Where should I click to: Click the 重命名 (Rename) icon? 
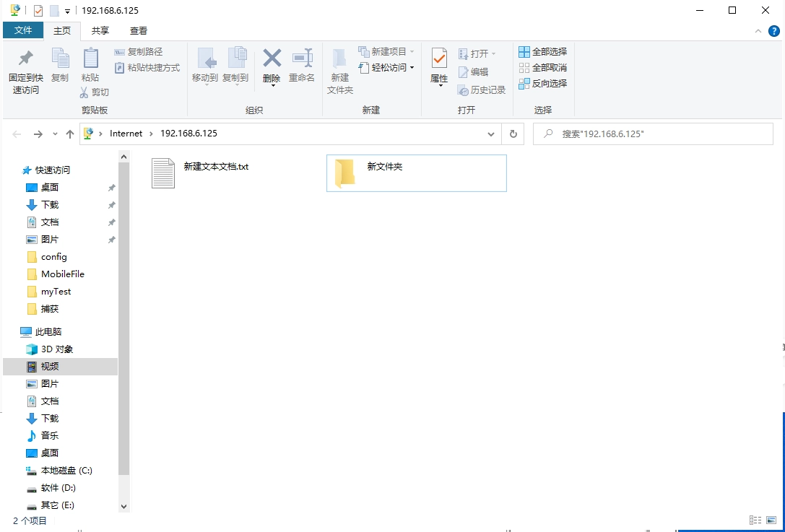[303, 65]
